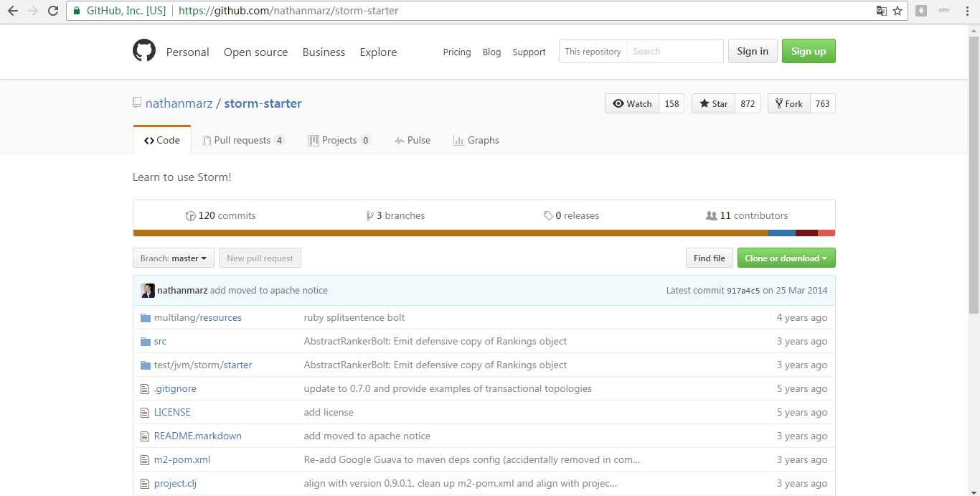Click file icon beside m2-pom.xml
Image resolution: width=980 pixels, height=496 pixels.
[x=145, y=459]
